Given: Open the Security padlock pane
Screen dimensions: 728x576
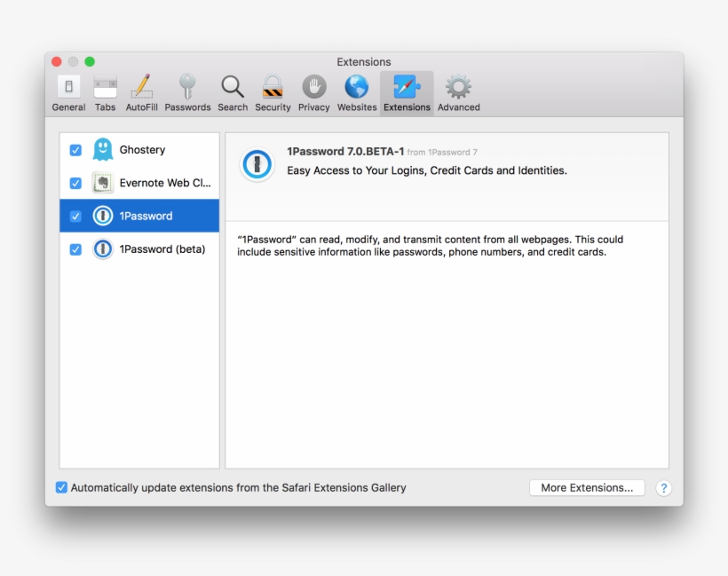Looking at the screenshot, I should coord(273,93).
